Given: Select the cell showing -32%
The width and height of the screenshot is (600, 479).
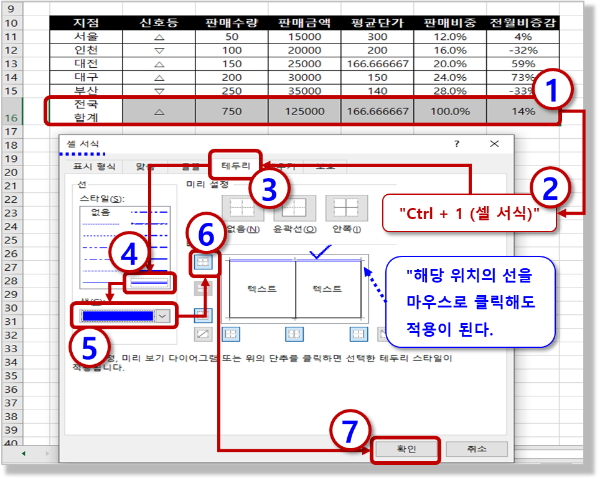Looking at the screenshot, I should (x=523, y=50).
